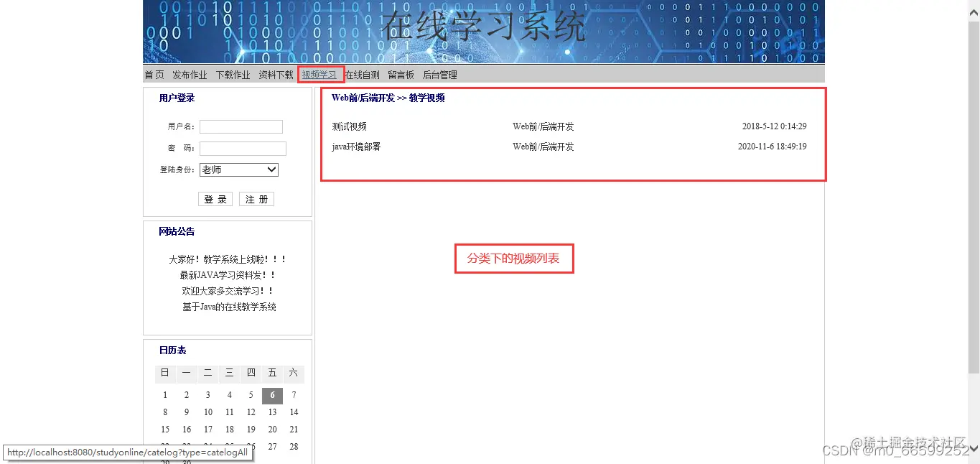Select date 15 in the calendar table
Screen dimensions: 980x464
(x=165, y=429)
